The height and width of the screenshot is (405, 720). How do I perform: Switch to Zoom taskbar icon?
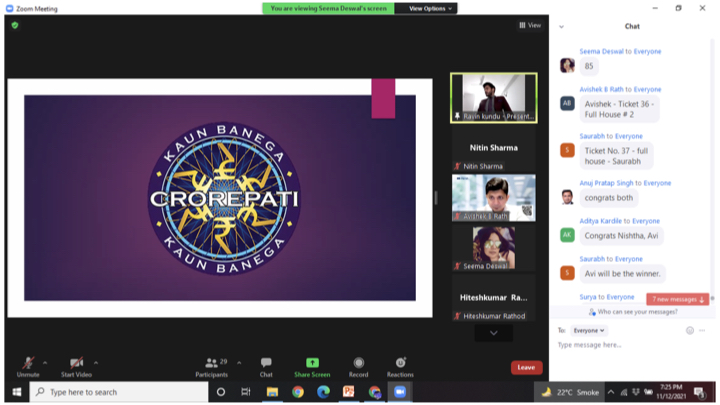(x=400, y=392)
